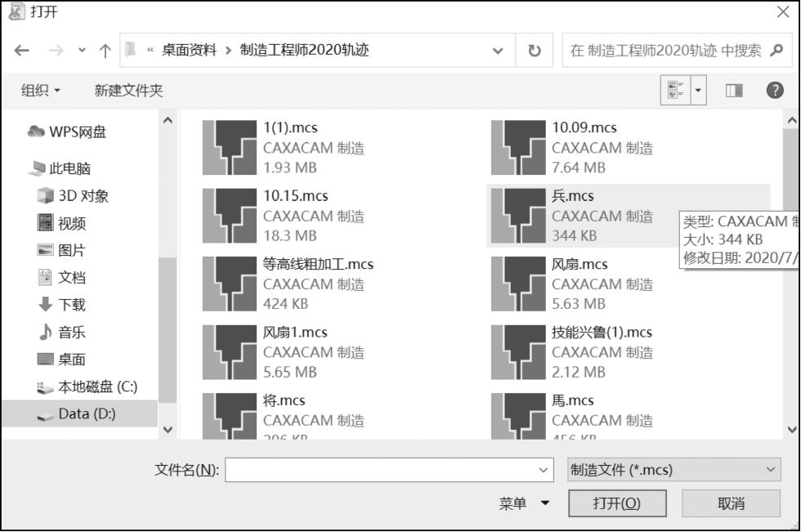Click the file name 将.mcs
Viewport: 801px width, 532px height.
click(284, 400)
